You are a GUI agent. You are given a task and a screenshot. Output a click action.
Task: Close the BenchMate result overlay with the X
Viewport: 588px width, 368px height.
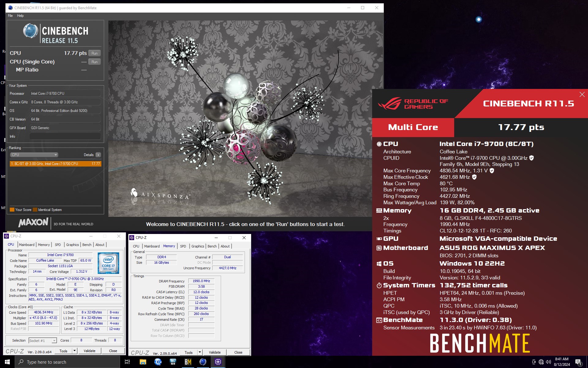[582, 94]
